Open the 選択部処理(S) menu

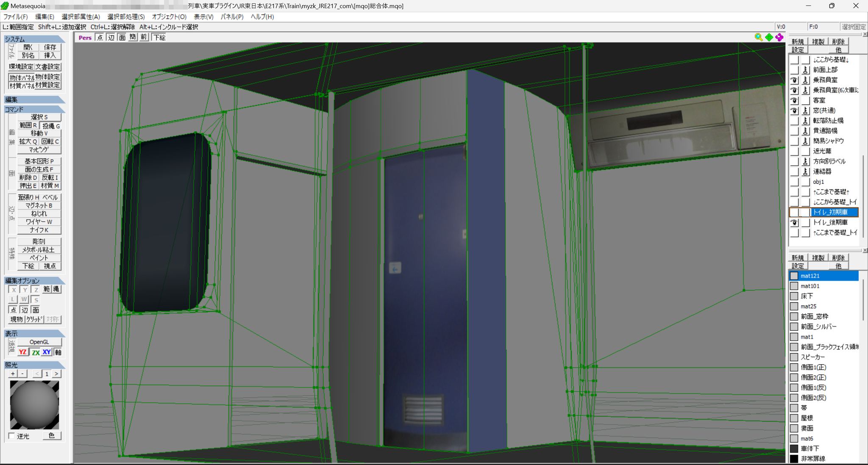[x=126, y=17]
